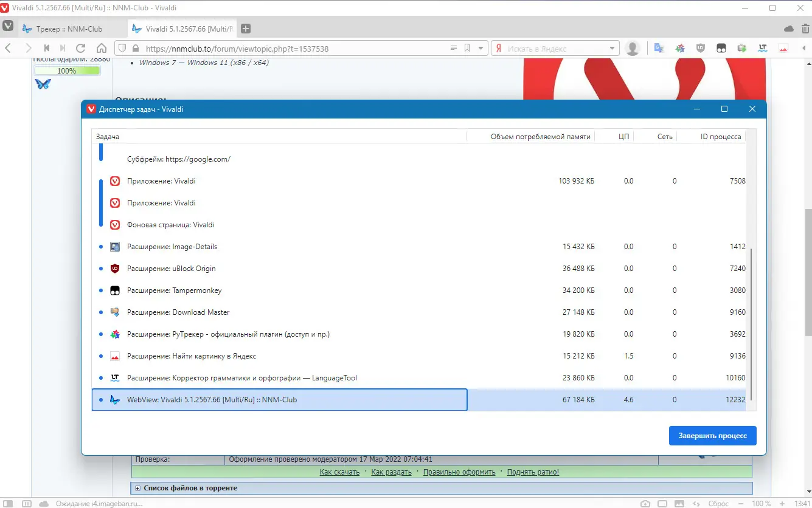Open a new tab with the plus button
The image size is (812, 508).
click(246, 29)
